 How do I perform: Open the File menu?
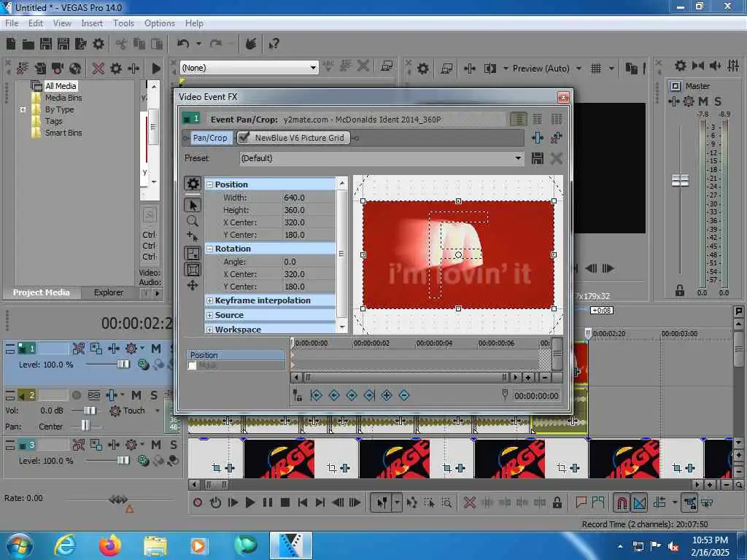(x=12, y=23)
